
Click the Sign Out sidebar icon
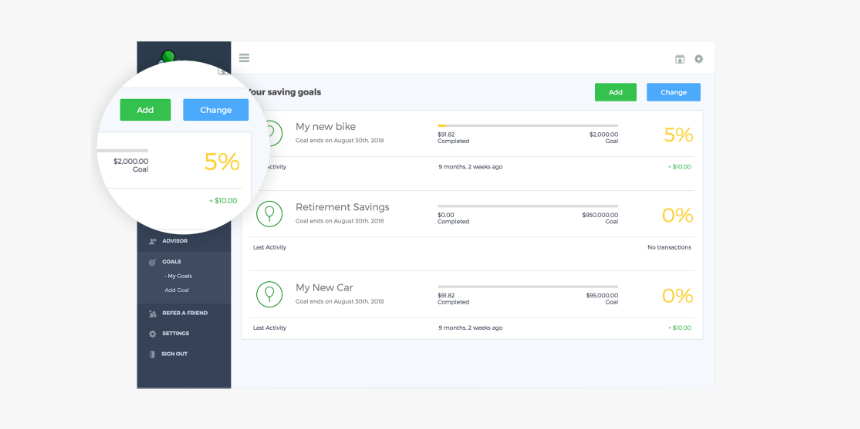coord(152,354)
